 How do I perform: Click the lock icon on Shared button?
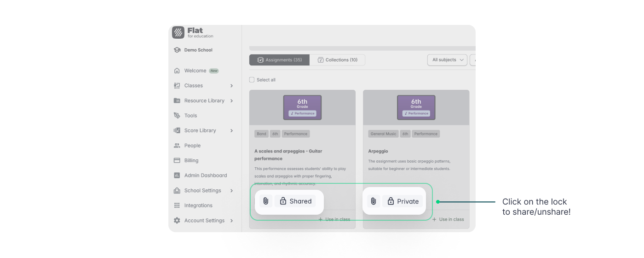282,201
